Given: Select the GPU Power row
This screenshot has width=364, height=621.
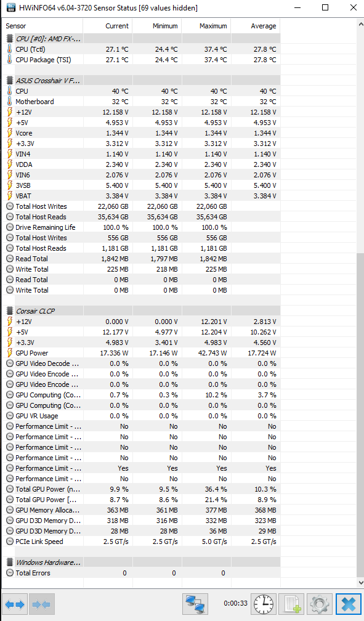Looking at the screenshot, I should click(x=143, y=353).
